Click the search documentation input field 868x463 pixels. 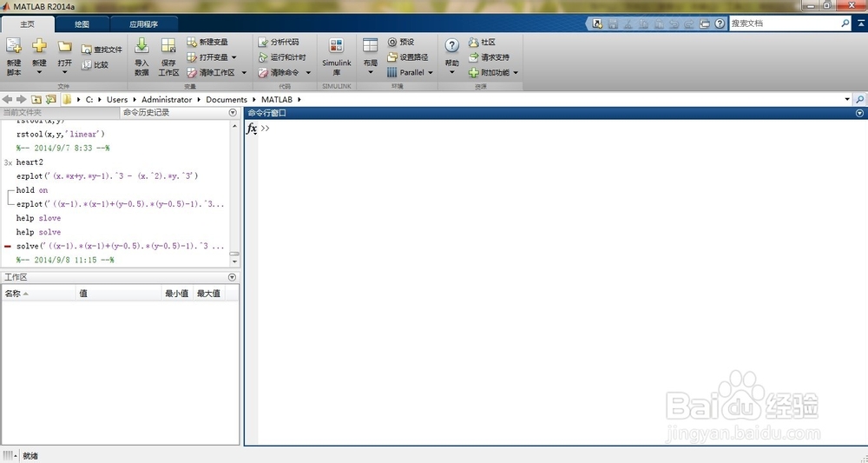coord(785,23)
